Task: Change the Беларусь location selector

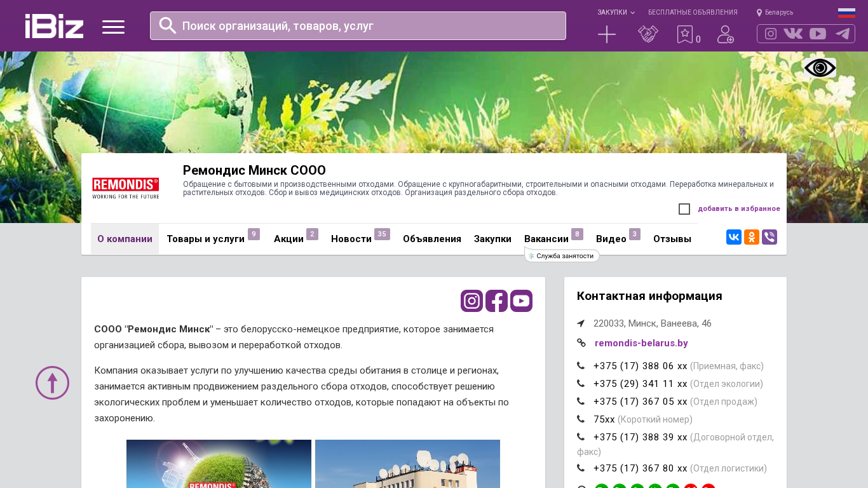Action: (x=775, y=12)
